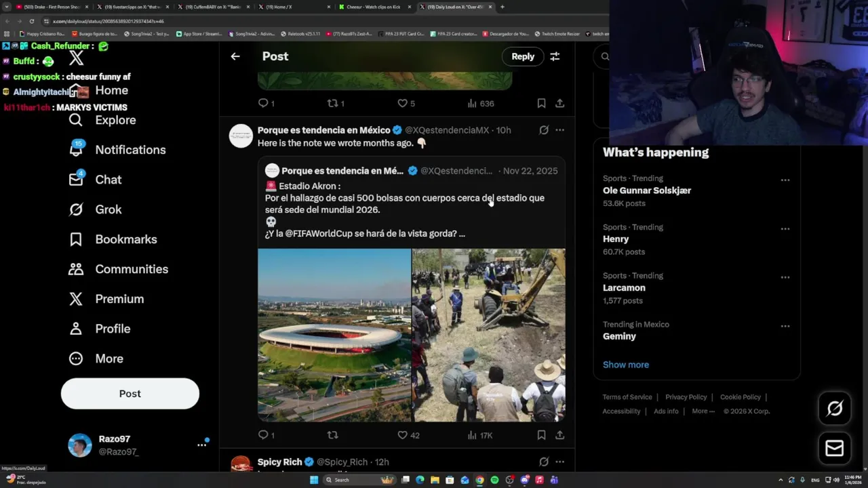Image resolution: width=868 pixels, height=488 pixels.
Task: Like the post with 42 likes
Action: (402, 435)
